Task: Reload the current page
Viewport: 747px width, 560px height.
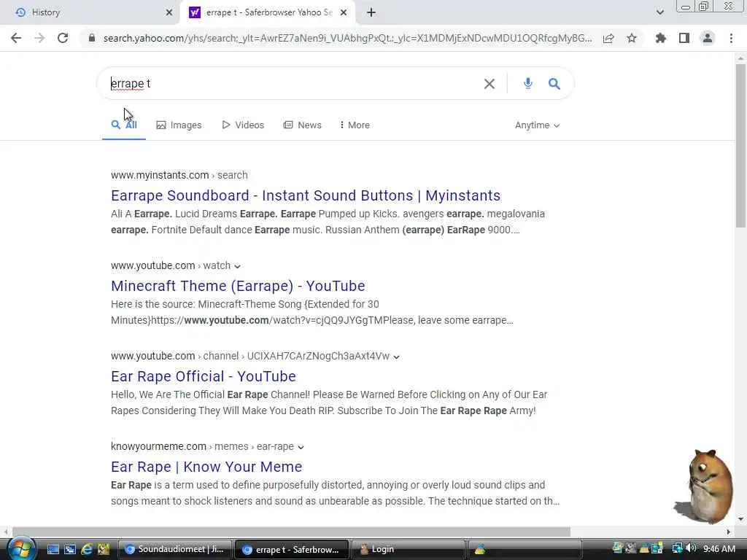Action: coord(63,38)
